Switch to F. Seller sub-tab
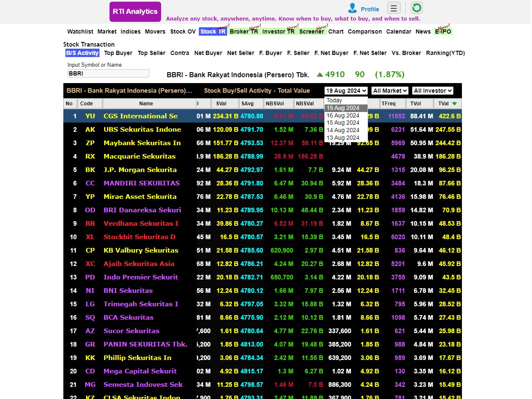The image size is (532, 399). (x=298, y=53)
